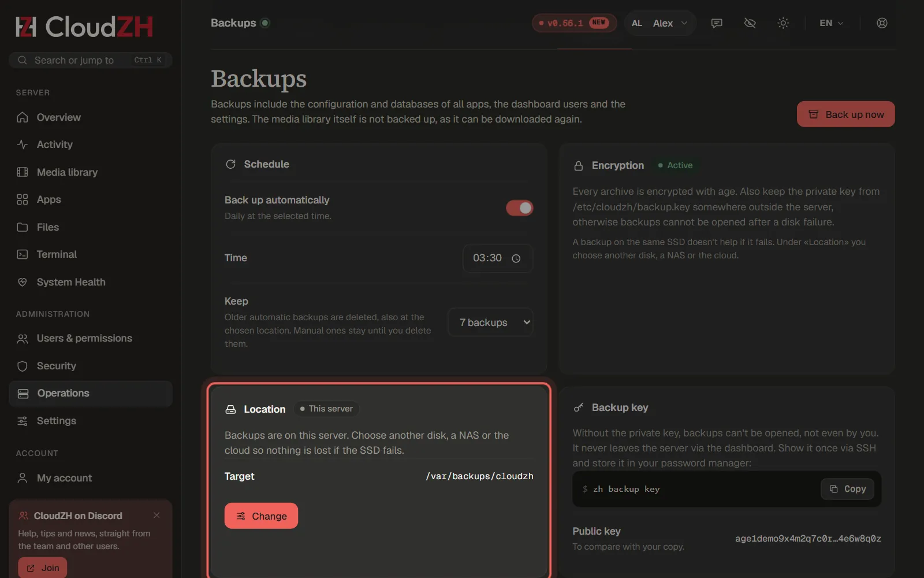Open the help lifebuoy icon

click(x=882, y=23)
